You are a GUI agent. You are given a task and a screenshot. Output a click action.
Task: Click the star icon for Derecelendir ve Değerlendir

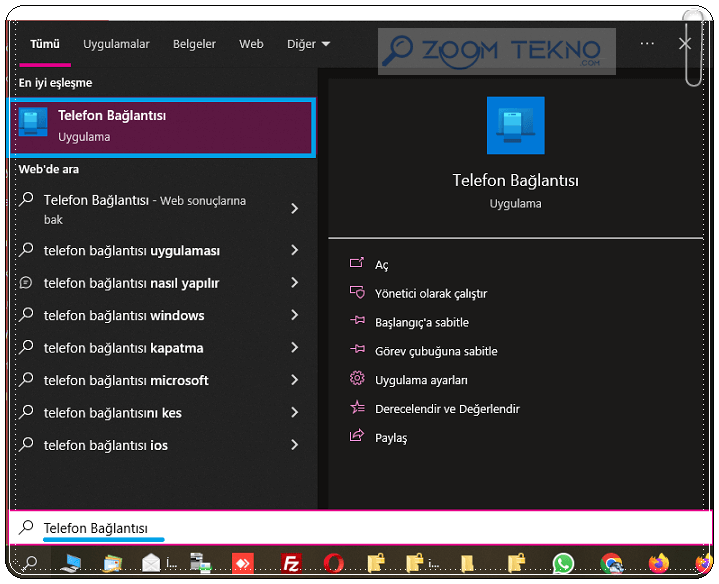coord(357,407)
